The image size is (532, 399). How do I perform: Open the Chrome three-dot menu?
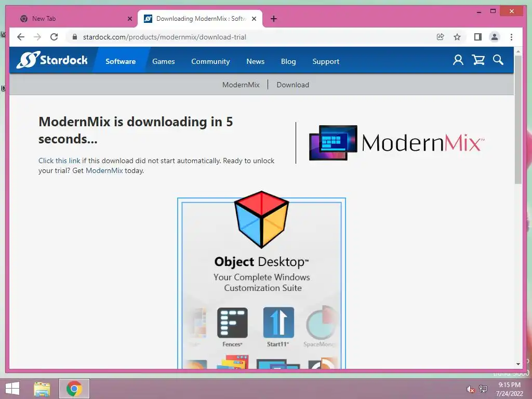coord(511,37)
